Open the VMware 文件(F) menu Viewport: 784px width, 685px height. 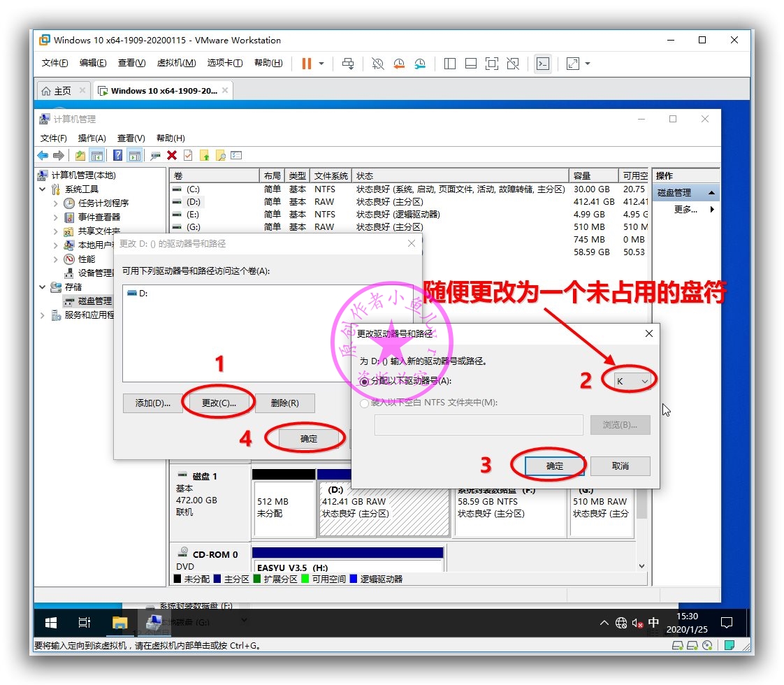55,63
